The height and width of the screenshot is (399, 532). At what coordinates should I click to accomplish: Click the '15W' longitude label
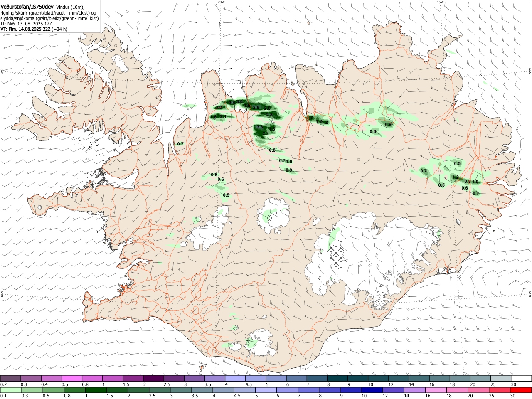pos(440,2)
